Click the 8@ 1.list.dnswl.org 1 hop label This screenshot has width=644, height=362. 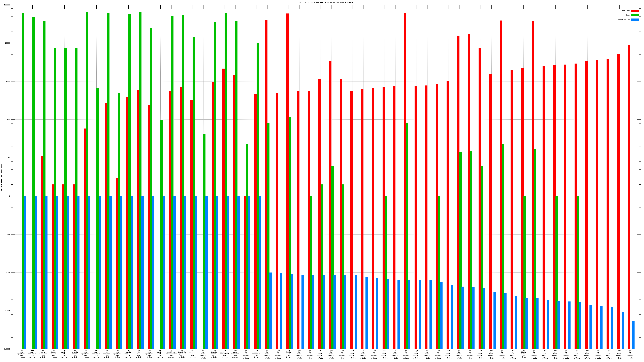(203, 355)
